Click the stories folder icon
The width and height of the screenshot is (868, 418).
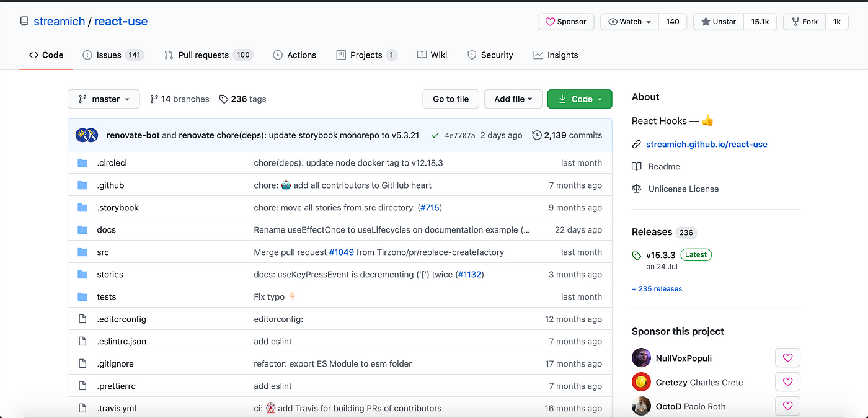(82, 275)
